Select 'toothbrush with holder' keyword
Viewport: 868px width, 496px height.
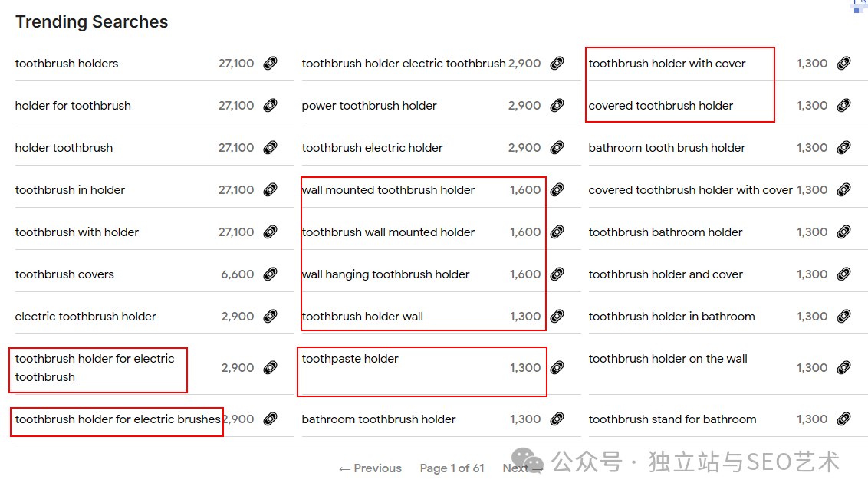point(77,232)
